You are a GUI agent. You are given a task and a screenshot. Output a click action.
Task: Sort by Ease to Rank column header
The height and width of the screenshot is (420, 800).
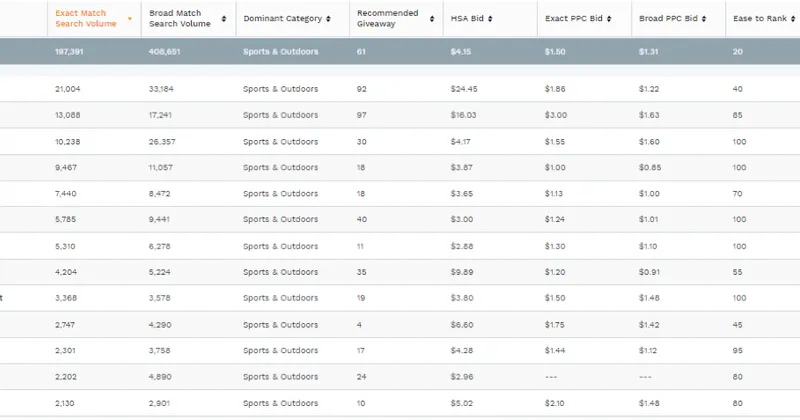click(760, 18)
